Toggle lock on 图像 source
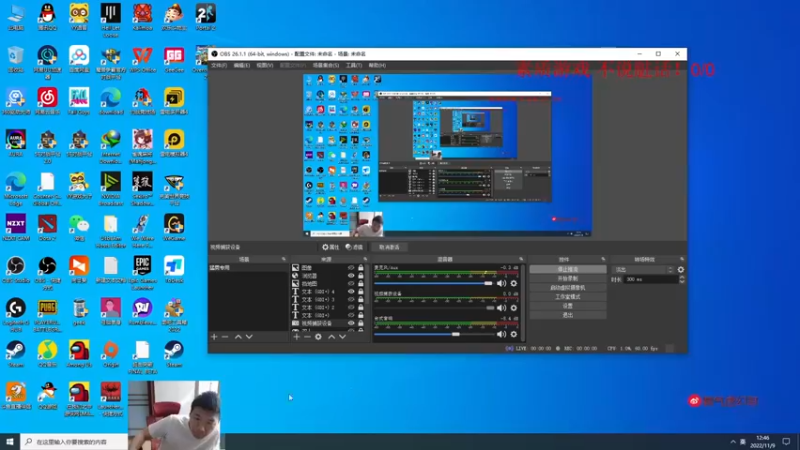This screenshot has height=450, width=800. [361, 267]
